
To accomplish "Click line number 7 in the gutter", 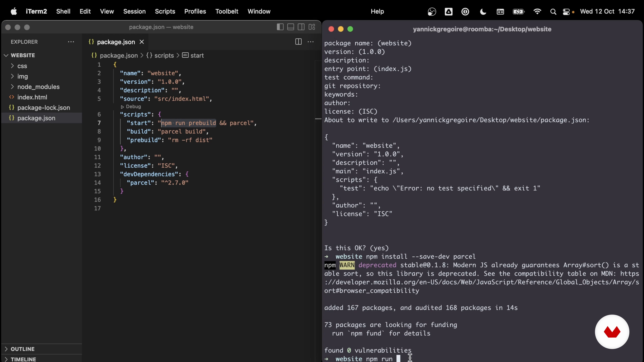I will (x=99, y=123).
